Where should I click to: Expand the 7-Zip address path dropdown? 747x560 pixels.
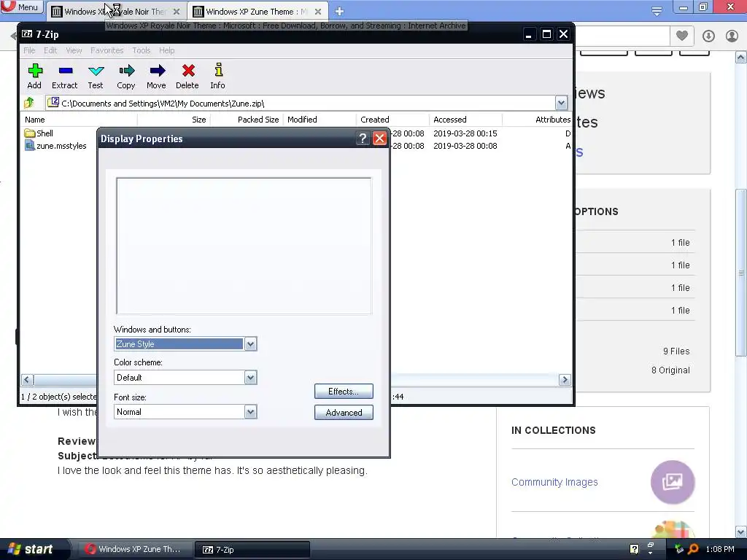[561, 102]
